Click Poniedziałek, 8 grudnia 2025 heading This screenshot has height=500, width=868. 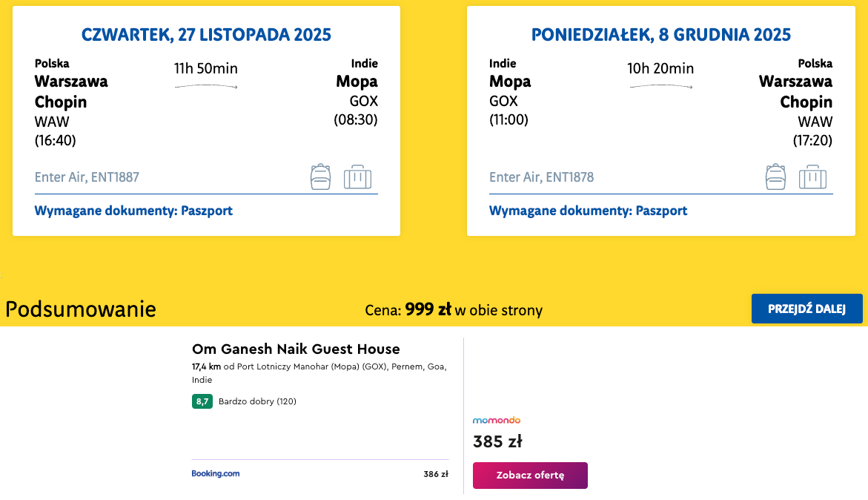(x=661, y=35)
